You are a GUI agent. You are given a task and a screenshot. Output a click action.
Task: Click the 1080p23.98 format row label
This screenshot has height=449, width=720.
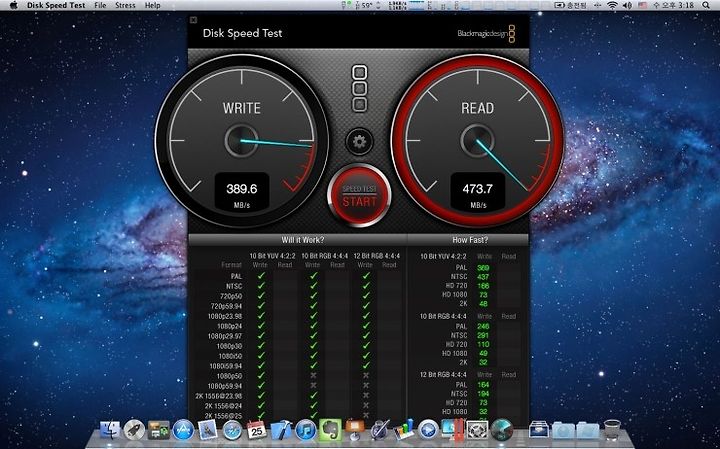[225, 316]
